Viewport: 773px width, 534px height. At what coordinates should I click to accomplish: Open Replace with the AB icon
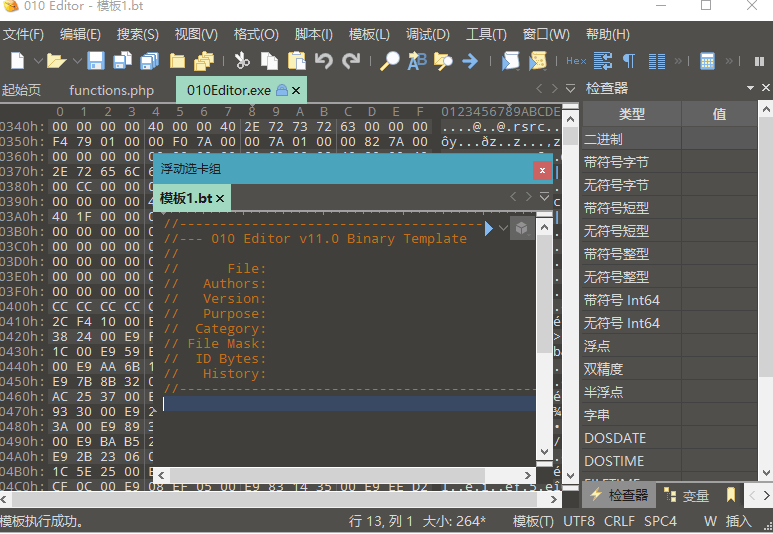[417, 61]
